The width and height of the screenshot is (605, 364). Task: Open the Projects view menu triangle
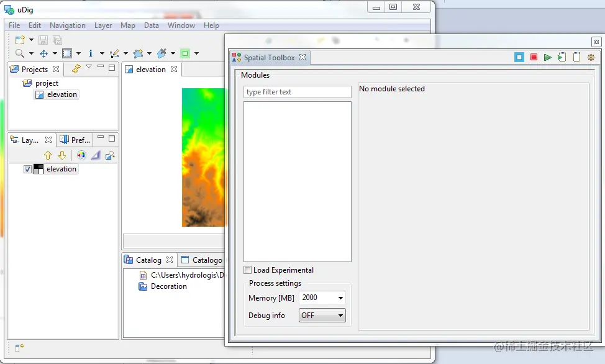click(x=89, y=66)
